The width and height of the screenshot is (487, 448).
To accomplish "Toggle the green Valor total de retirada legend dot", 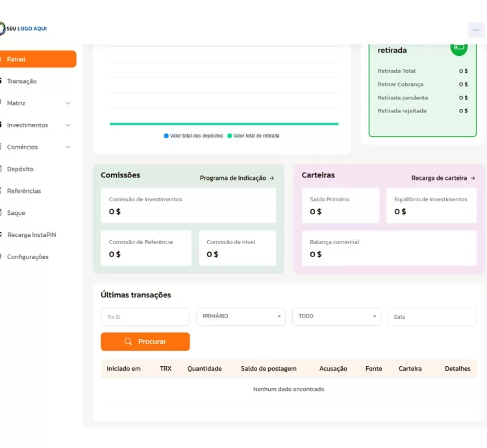I will pyautogui.click(x=230, y=136).
